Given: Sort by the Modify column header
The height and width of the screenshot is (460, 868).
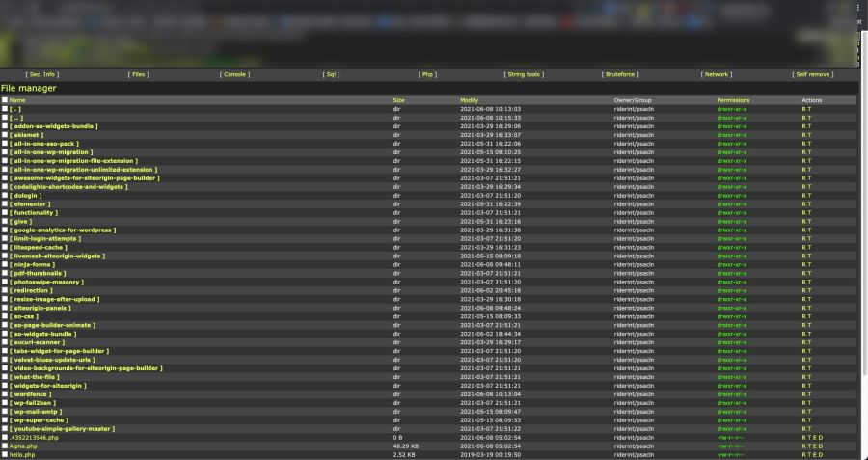Looking at the screenshot, I should coord(469,100).
